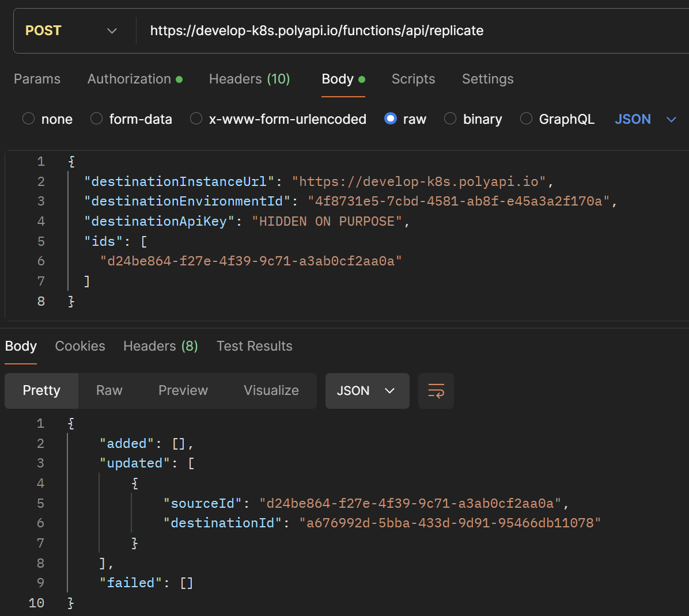Switch to the Params tab
The height and width of the screenshot is (616, 689).
[37, 79]
